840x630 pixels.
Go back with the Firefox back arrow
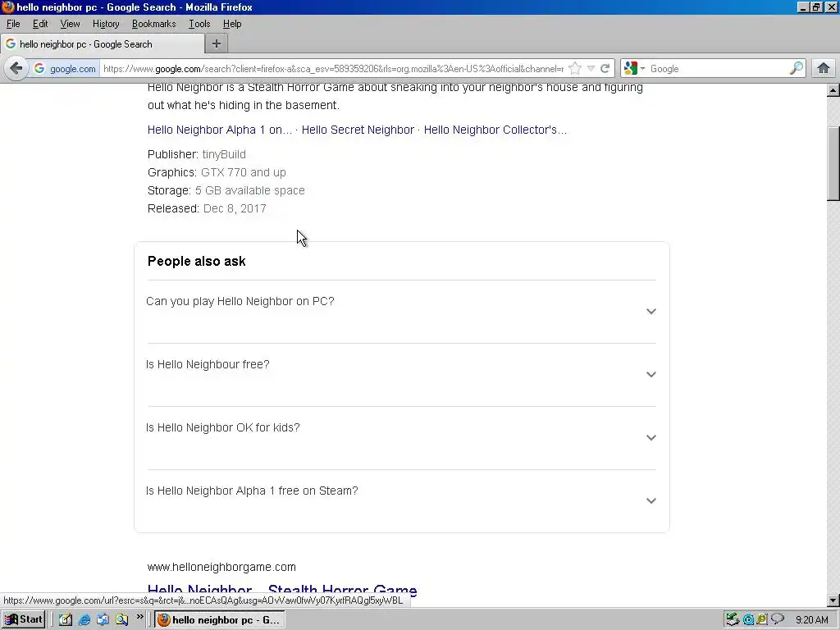click(16, 69)
